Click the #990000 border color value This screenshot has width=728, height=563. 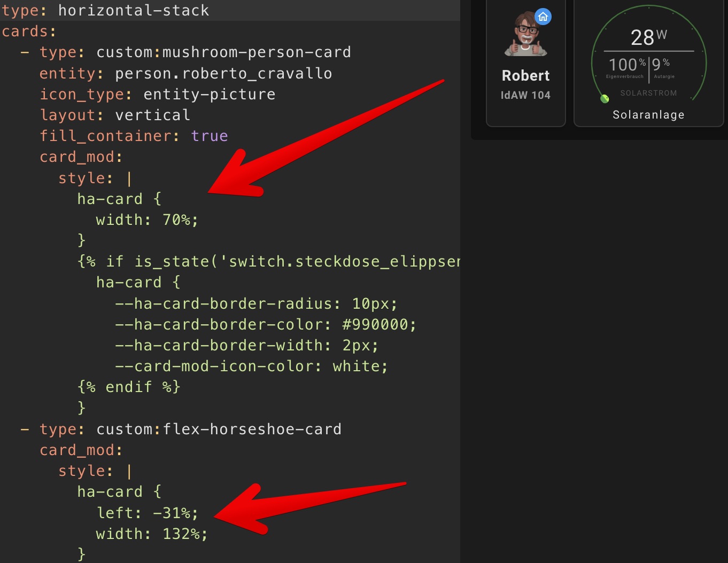(x=378, y=325)
